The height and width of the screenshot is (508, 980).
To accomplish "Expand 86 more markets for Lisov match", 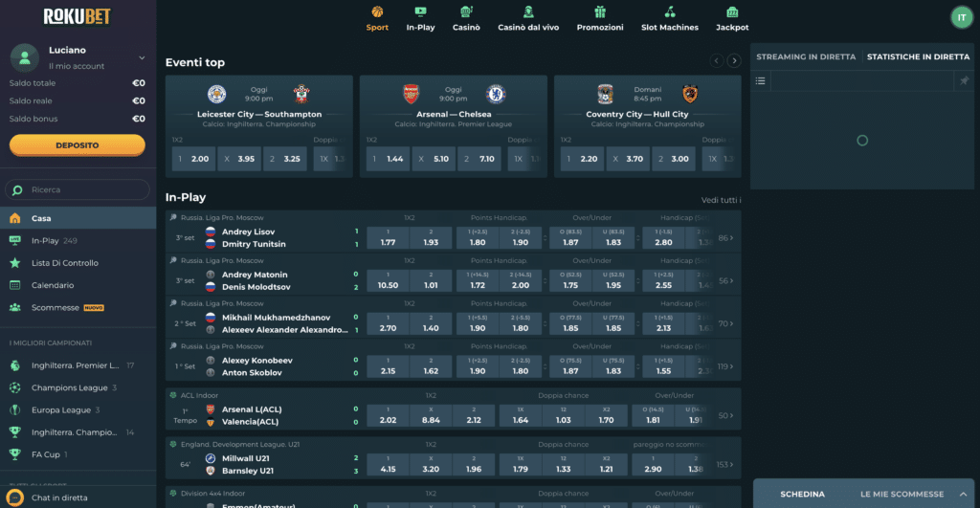I will pyautogui.click(x=726, y=237).
